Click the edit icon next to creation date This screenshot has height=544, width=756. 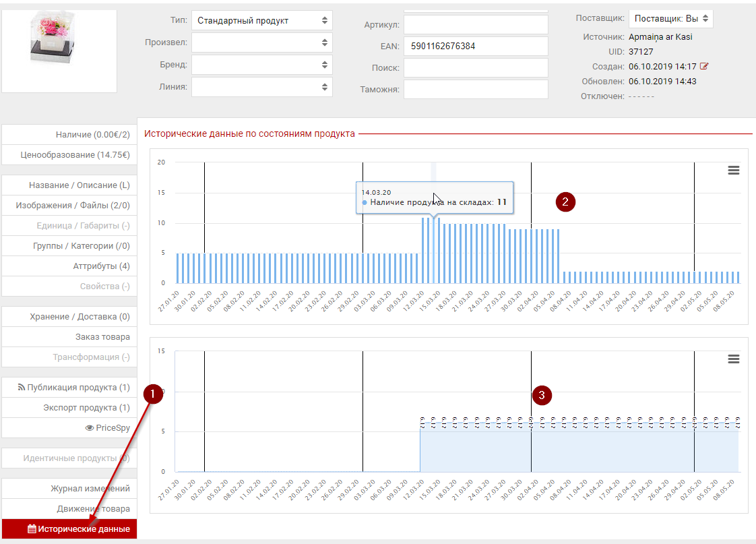coord(705,66)
